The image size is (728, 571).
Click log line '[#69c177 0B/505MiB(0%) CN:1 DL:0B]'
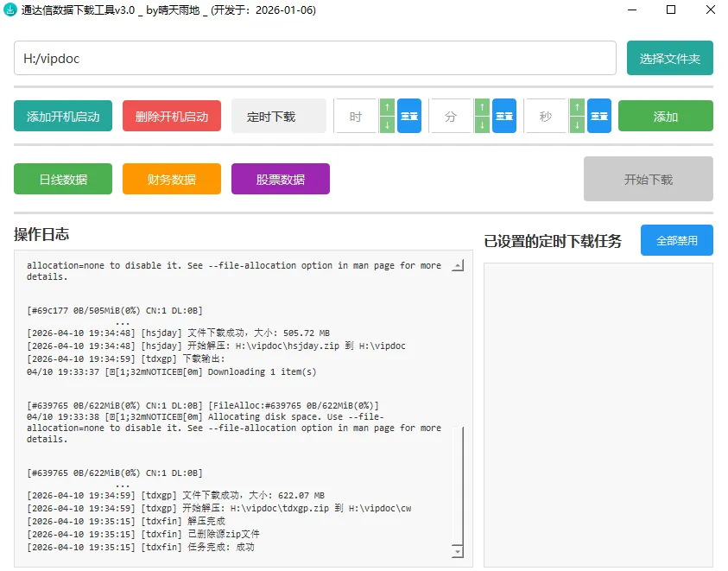coord(115,311)
